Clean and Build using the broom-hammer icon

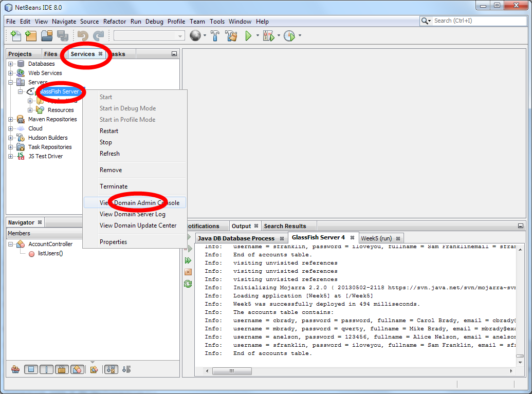pyautogui.click(x=231, y=36)
